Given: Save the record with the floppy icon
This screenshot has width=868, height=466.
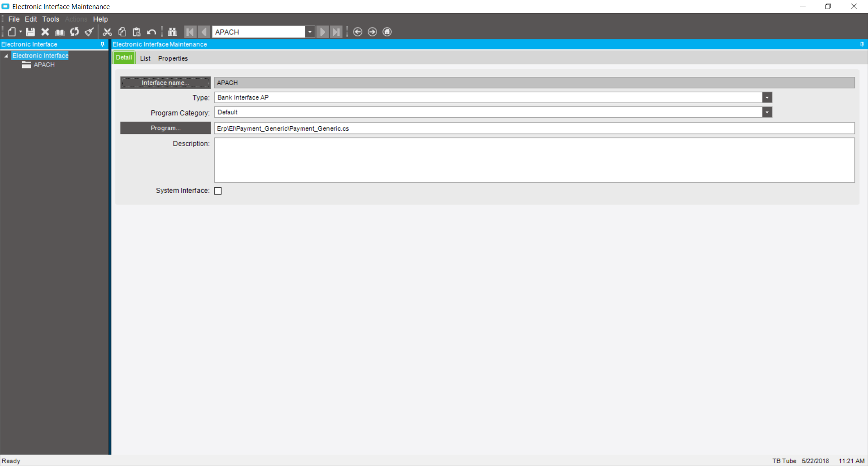Looking at the screenshot, I should coord(30,32).
